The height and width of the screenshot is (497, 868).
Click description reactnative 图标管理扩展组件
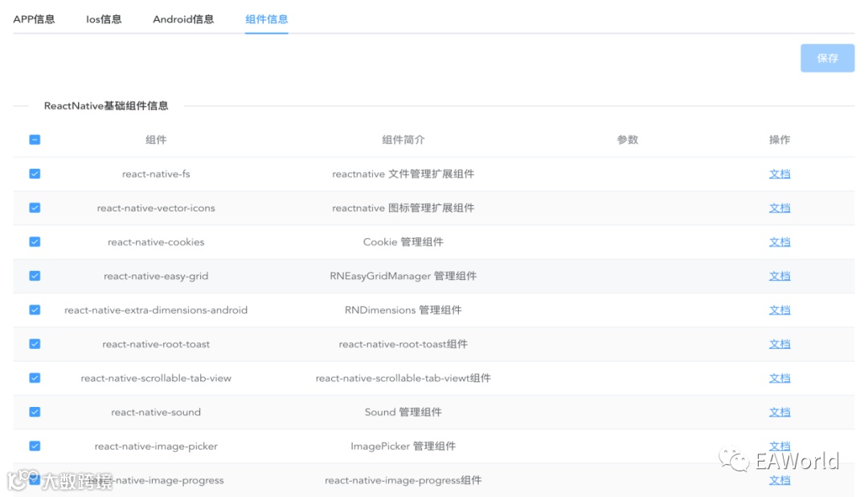(403, 207)
